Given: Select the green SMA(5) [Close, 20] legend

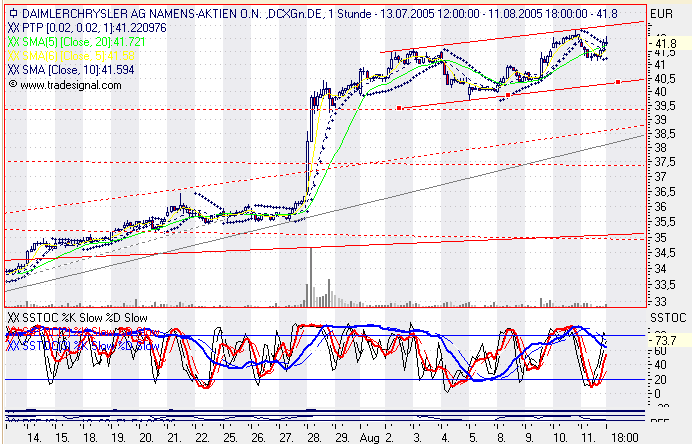Looking at the screenshot, I should point(77,42).
